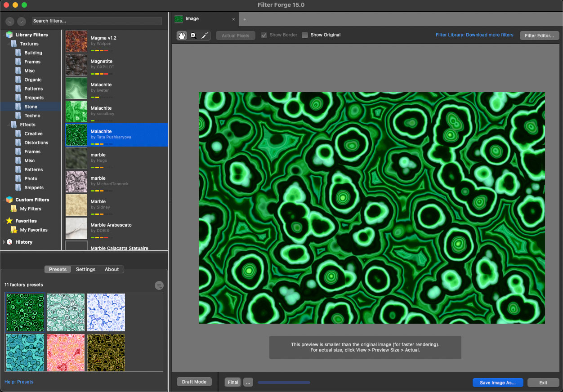Open the About tab
563x392 pixels.
click(x=112, y=269)
